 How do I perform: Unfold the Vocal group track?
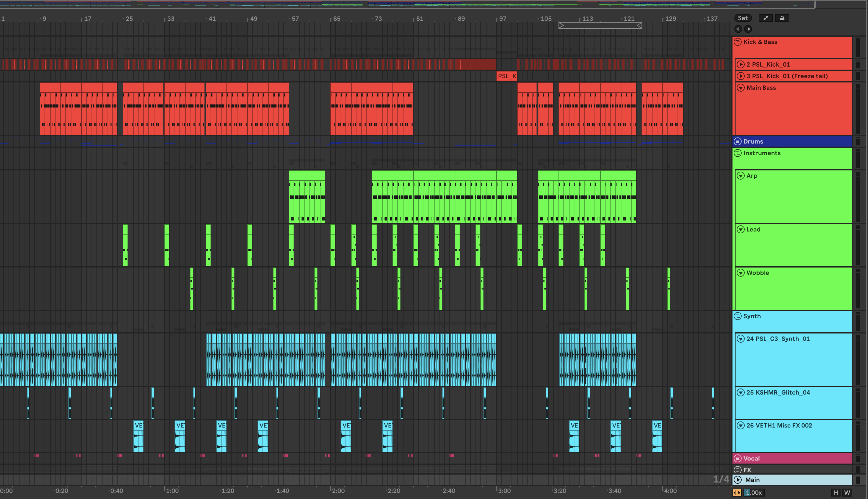(738, 458)
